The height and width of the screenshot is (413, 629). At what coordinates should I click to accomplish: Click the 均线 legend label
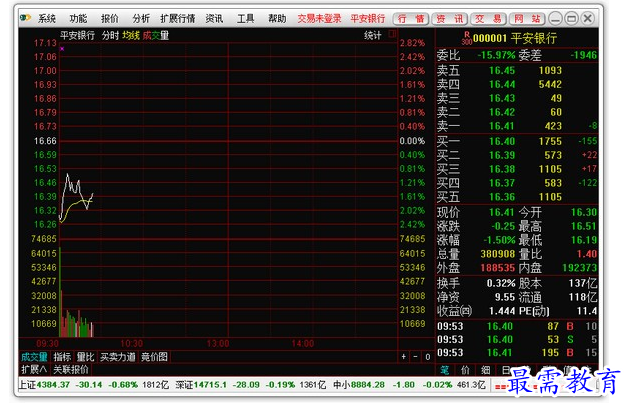click(131, 36)
